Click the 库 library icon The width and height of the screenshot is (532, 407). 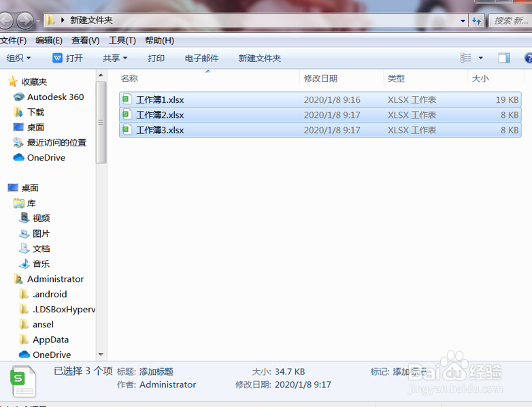[18, 203]
